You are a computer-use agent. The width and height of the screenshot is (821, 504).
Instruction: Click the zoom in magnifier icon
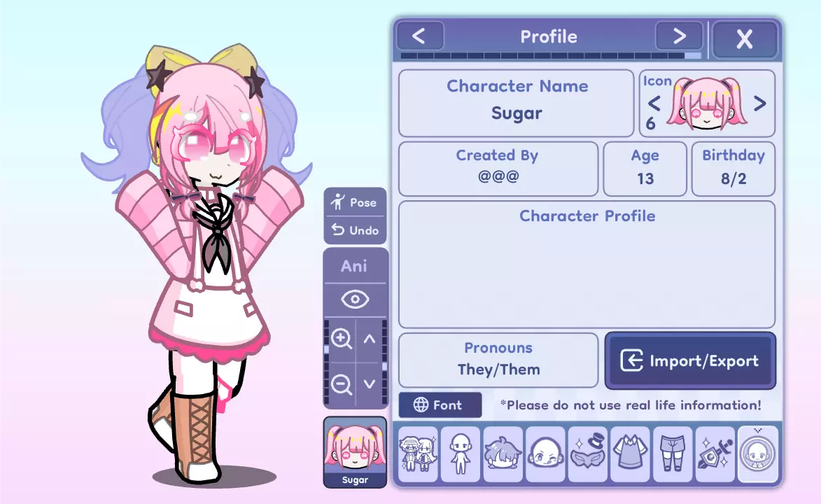(342, 339)
